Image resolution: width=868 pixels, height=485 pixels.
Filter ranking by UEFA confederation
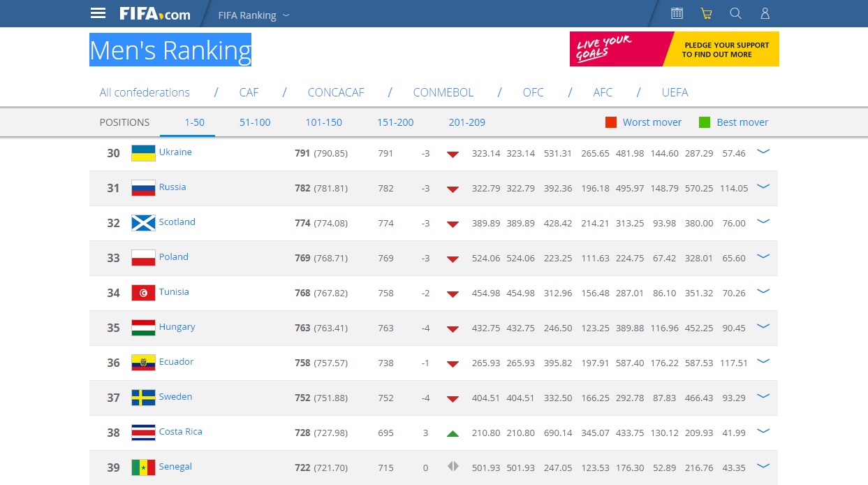click(x=675, y=92)
